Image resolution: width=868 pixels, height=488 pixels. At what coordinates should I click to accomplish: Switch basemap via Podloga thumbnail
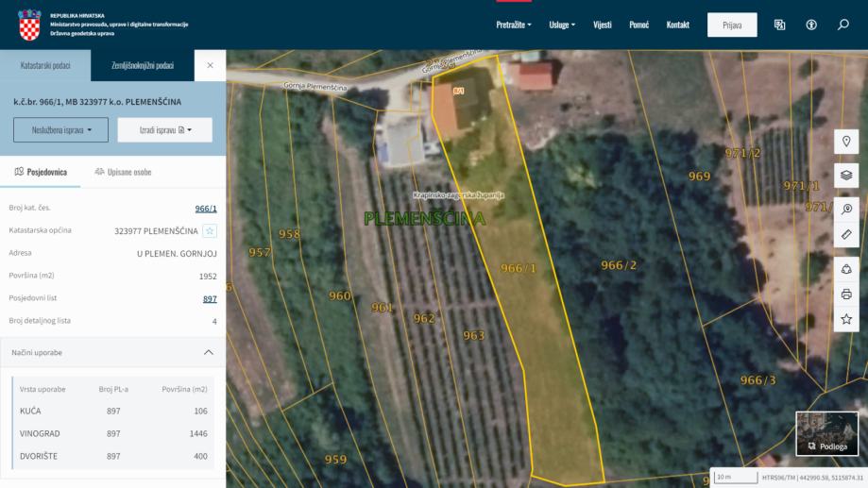coord(827,434)
